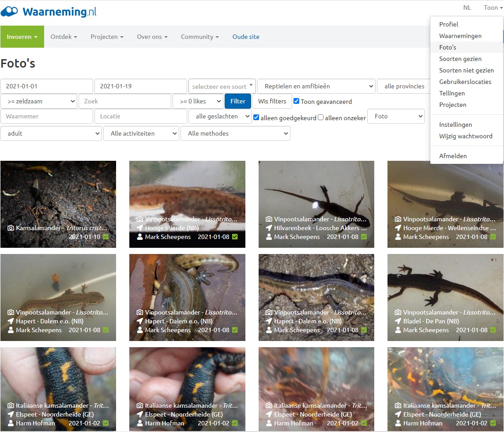504x432 pixels.
Task: Click camera icon on Hooge Mierde - Wellenseindse card
Action: (398, 220)
